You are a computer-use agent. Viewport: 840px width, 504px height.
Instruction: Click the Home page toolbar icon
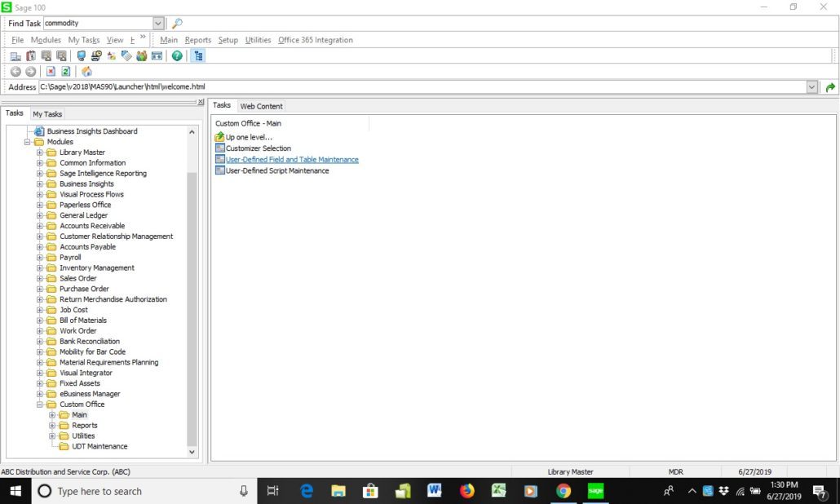(x=86, y=72)
